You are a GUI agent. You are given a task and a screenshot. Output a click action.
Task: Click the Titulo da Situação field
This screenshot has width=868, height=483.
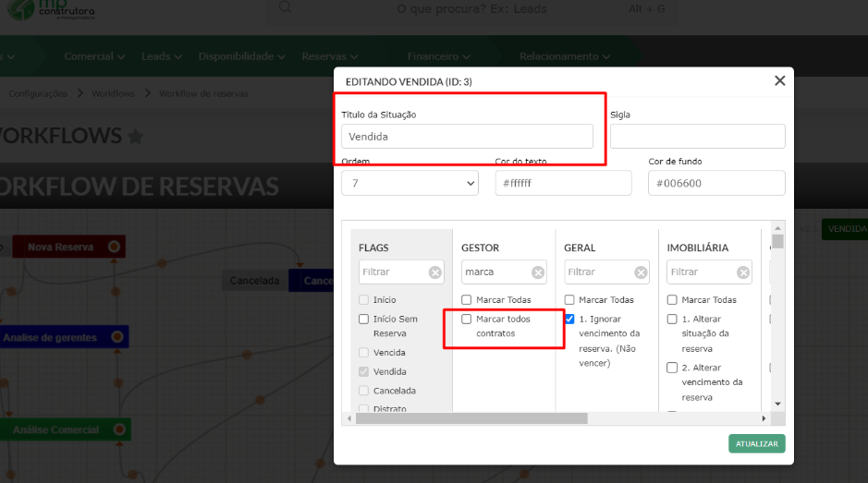[x=467, y=136]
